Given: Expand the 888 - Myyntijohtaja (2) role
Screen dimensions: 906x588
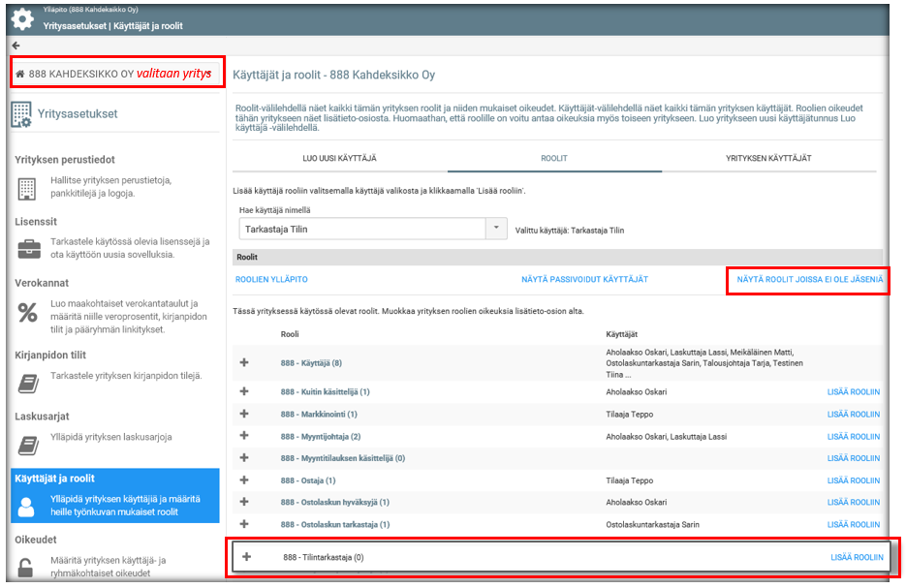Looking at the screenshot, I should (244, 436).
